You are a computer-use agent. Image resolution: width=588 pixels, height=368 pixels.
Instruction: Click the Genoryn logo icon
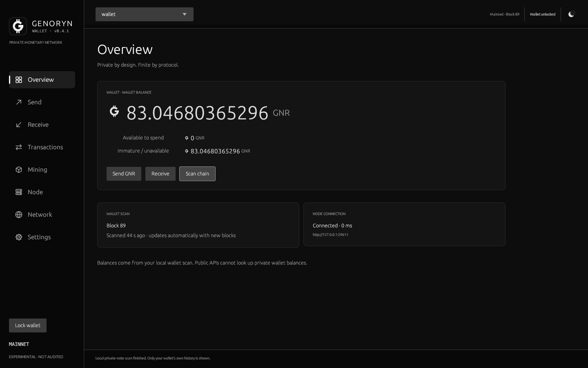pos(18,26)
